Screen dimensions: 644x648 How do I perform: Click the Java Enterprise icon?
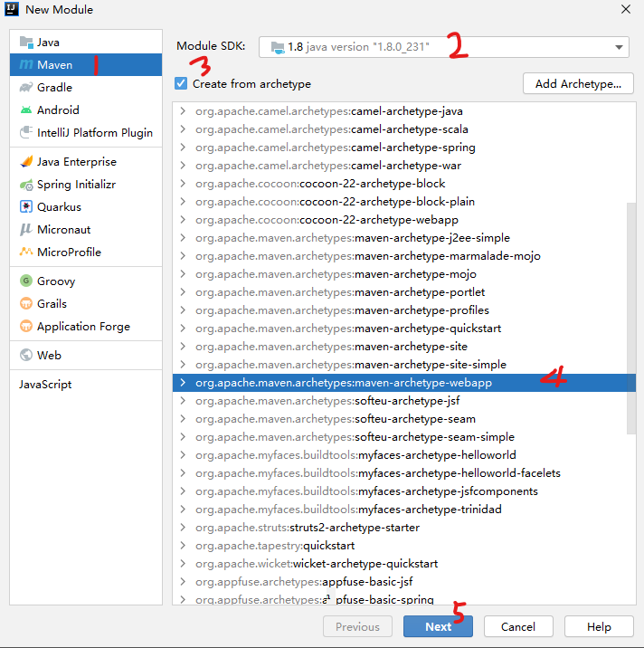coord(26,162)
